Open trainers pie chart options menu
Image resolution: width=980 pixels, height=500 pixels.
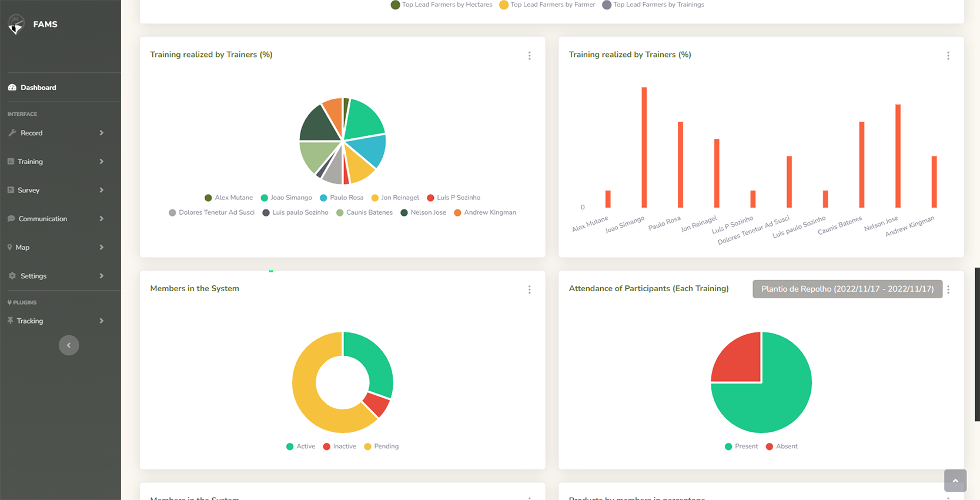(529, 56)
